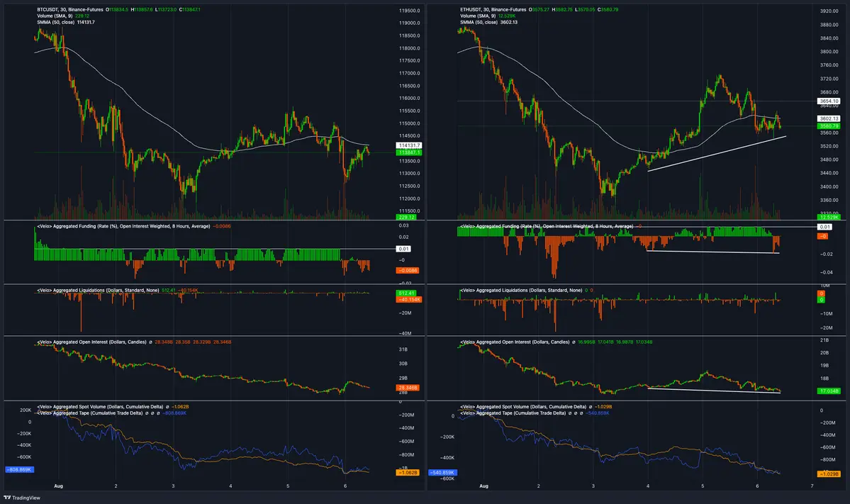
Task: Click the green 512.41 liquidations axis label
Action: click(x=407, y=293)
